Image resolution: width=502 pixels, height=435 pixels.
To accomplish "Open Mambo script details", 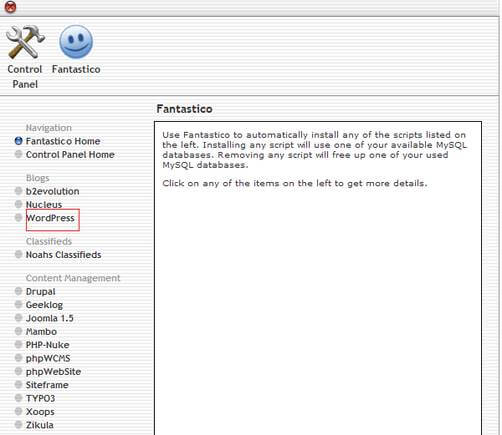I will point(41,331).
